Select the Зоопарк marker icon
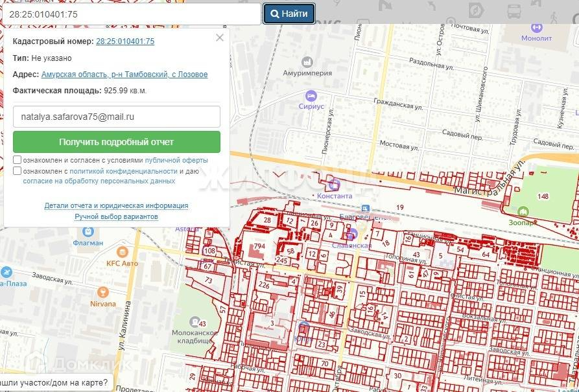 point(523,212)
